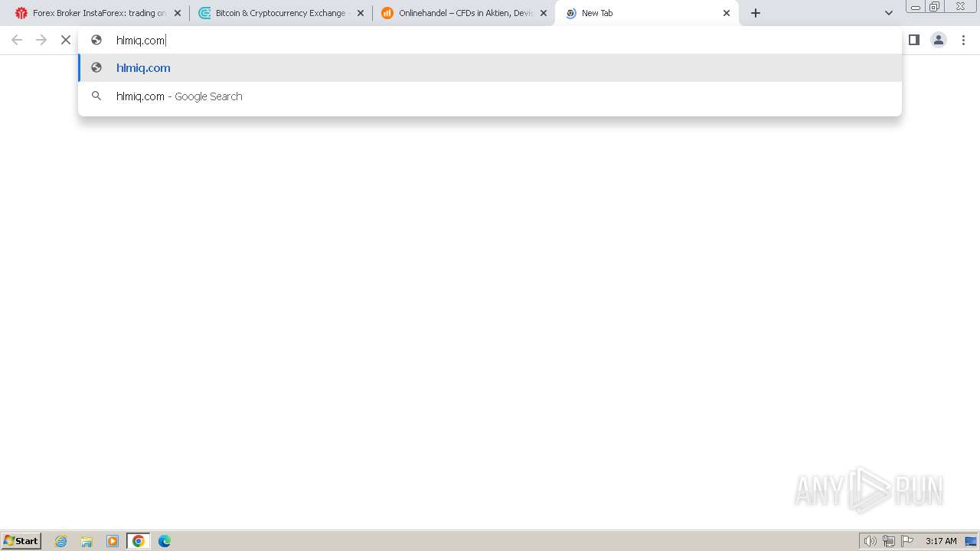Select the hlmiq.com URL suggestion

pos(490,67)
